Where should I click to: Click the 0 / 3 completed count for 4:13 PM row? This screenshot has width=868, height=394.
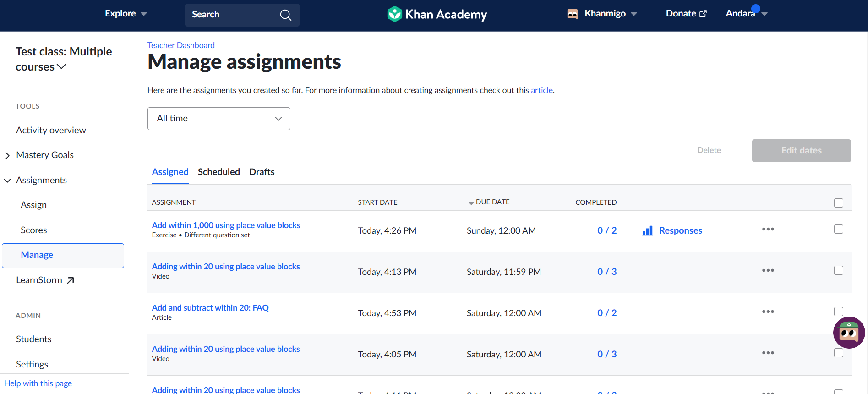607,272
